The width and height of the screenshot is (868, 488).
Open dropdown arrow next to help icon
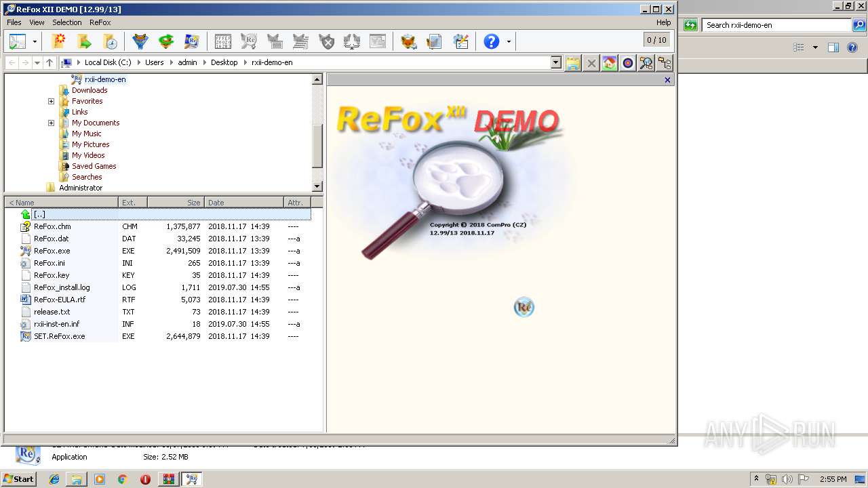[x=509, y=42]
